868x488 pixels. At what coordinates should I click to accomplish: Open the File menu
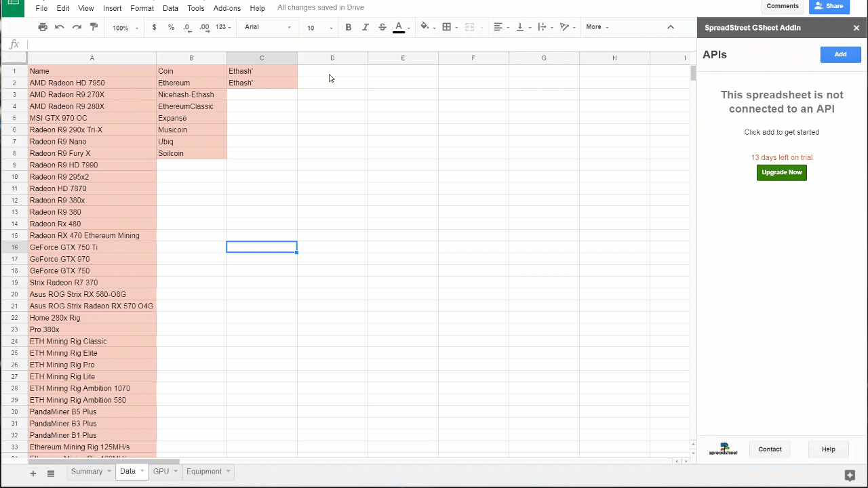[x=41, y=8]
